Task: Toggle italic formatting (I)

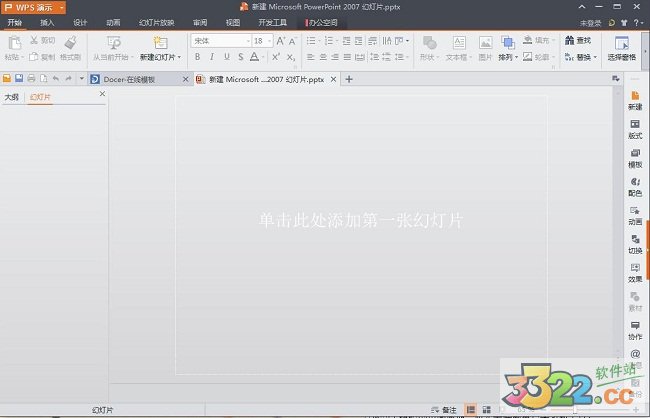Action: 212,57
